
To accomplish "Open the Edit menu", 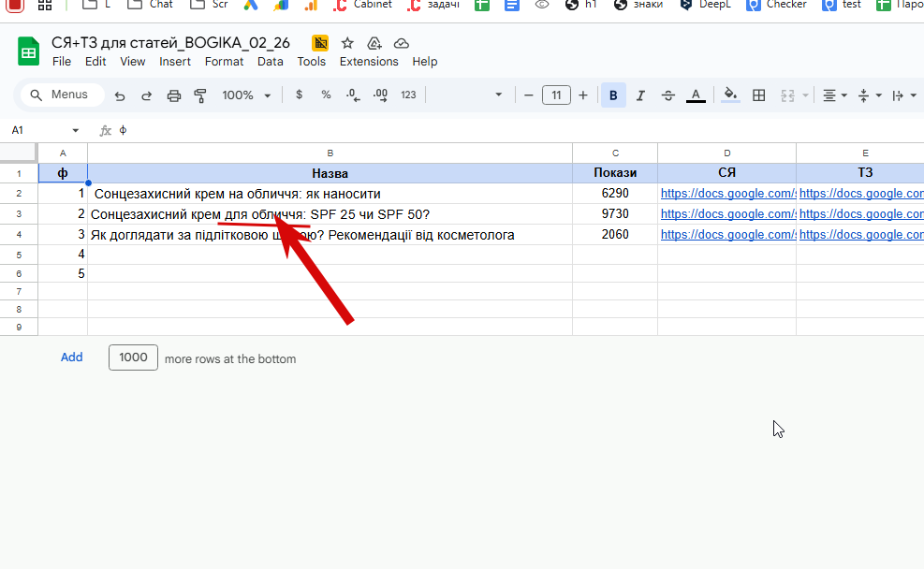I will 95,62.
